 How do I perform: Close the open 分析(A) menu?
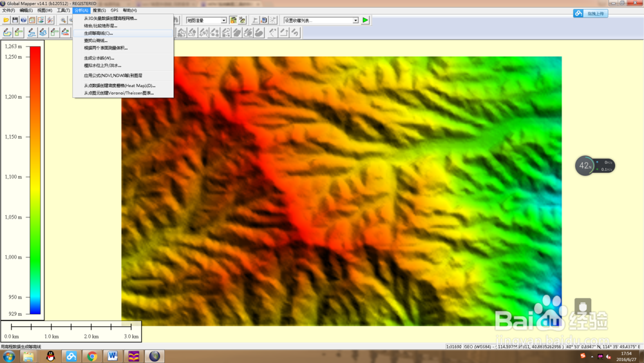pyautogui.click(x=81, y=10)
